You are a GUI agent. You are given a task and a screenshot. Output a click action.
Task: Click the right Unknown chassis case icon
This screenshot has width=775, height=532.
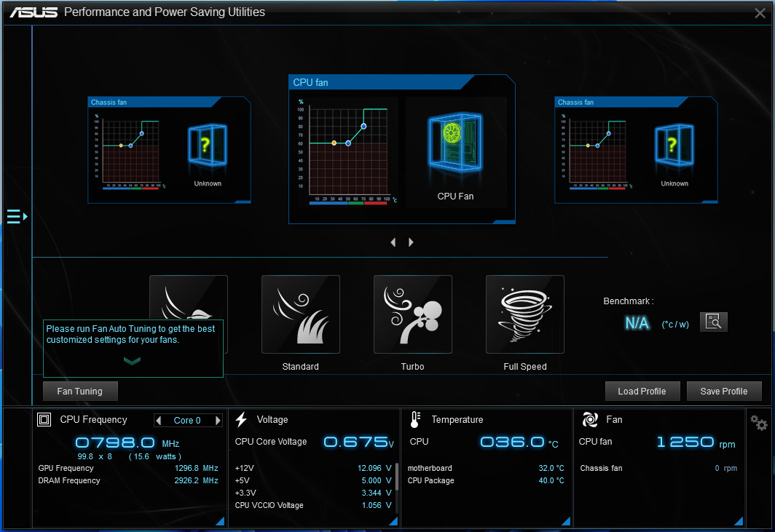pos(674,145)
